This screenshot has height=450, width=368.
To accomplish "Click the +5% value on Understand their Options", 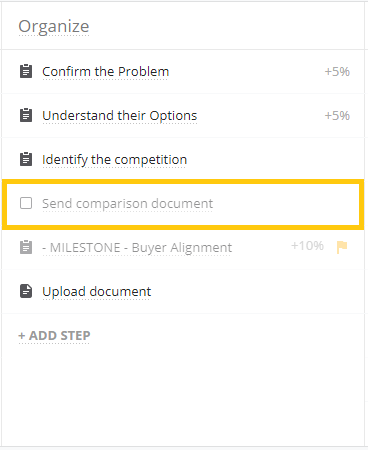I will coord(337,116).
